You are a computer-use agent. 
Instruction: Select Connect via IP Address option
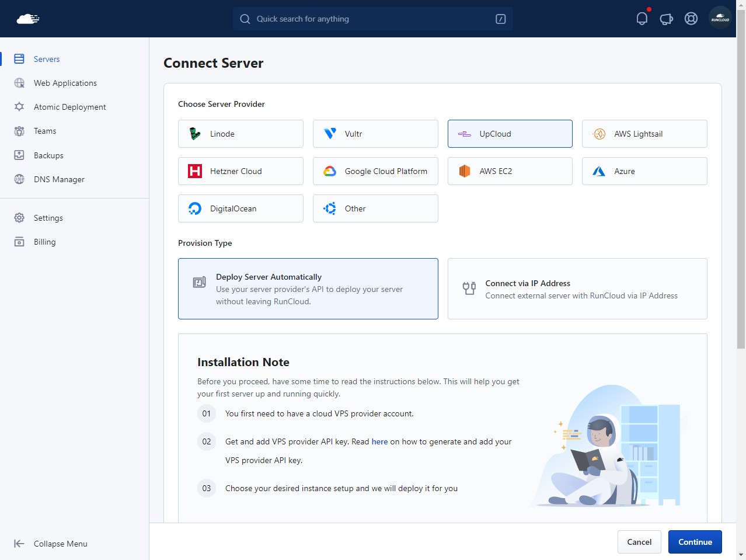[x=577, y=289]
